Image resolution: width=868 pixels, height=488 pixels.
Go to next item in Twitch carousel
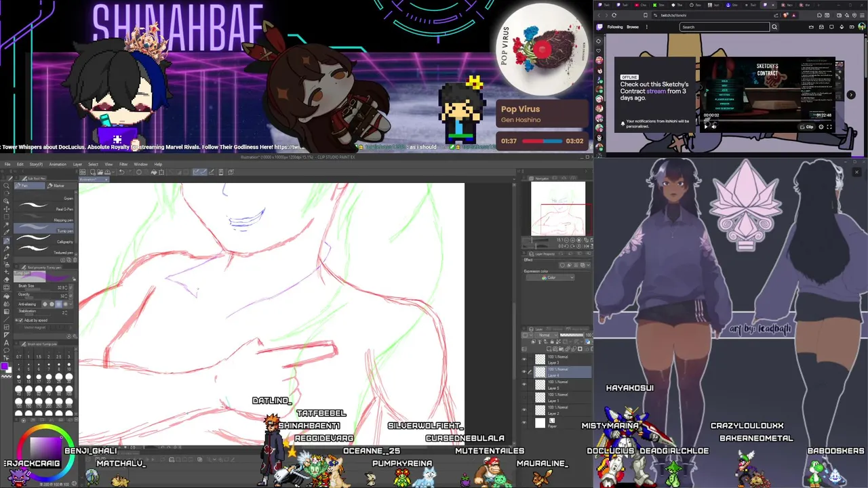click(851, 95)
